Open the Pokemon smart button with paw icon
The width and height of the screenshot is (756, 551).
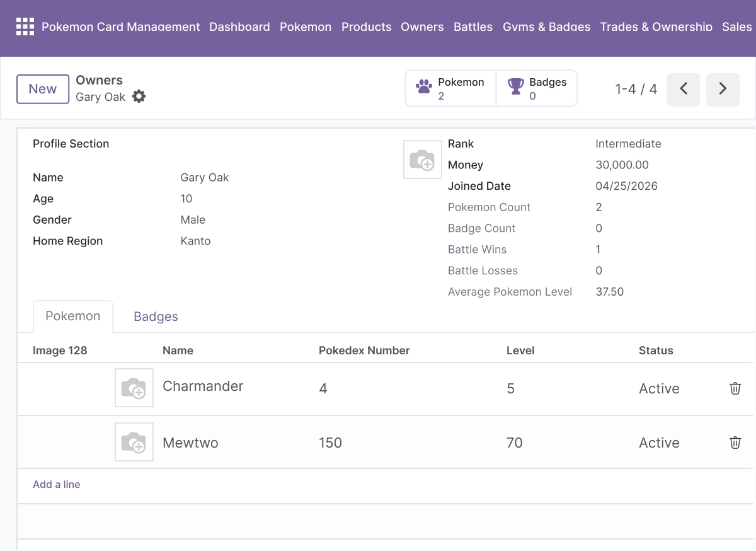point(451,88)
